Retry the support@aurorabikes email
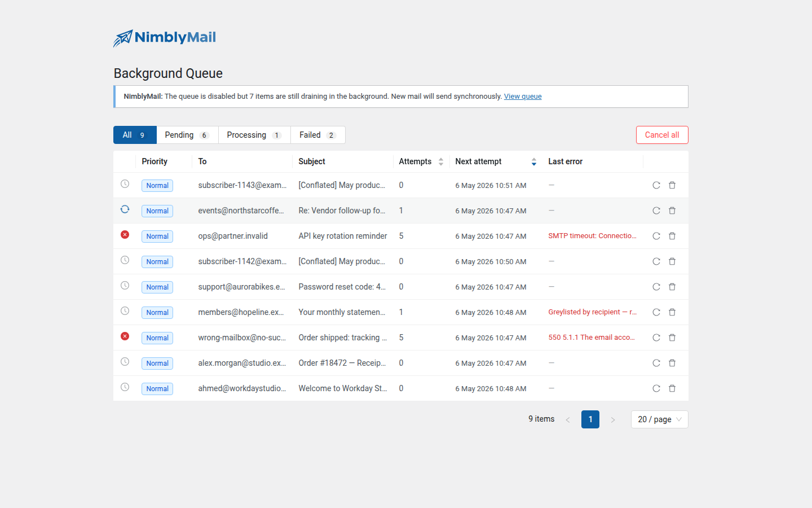The height and width of the screenshot is (508, 812). coord(656,287)
